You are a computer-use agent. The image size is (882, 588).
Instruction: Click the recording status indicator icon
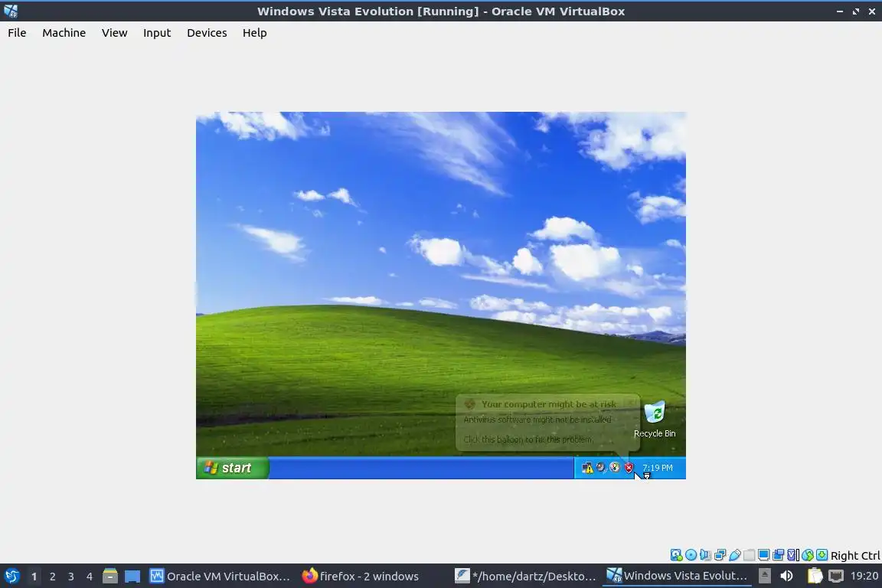[778, 555]
